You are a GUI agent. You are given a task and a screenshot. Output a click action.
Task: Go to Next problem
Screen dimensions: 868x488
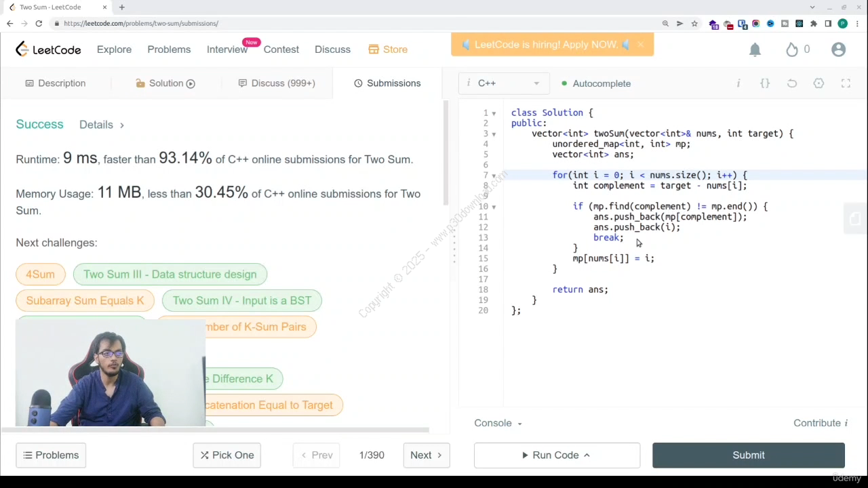point(426,455)
